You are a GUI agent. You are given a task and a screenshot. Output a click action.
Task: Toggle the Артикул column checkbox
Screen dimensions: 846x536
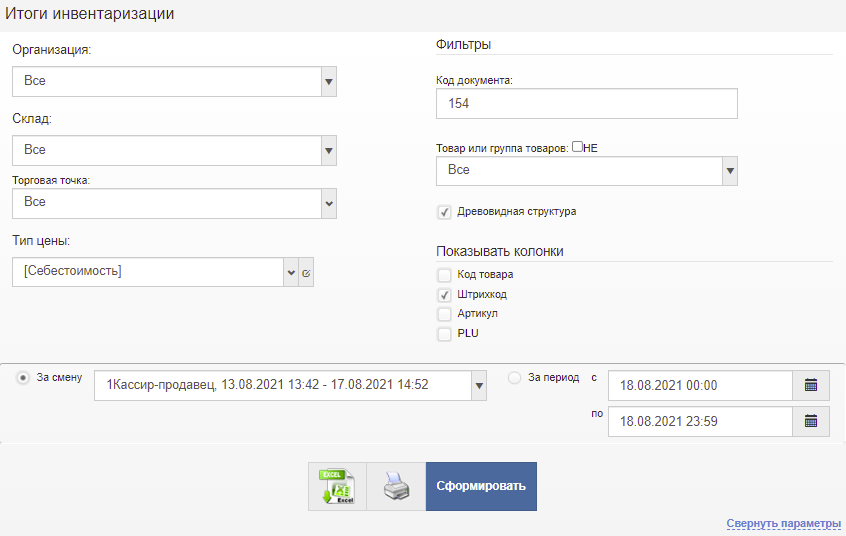444,314
